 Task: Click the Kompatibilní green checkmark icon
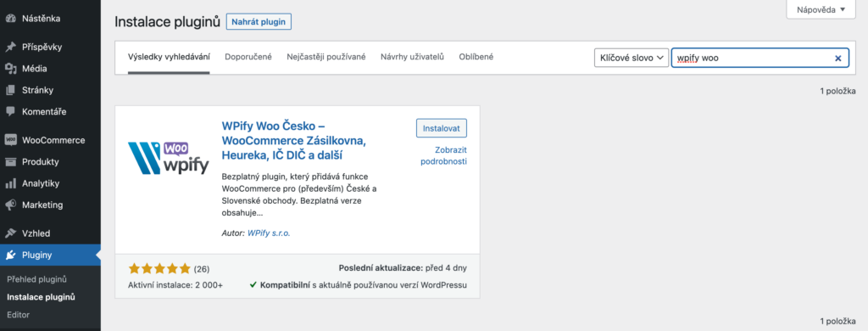click(253, 285)
